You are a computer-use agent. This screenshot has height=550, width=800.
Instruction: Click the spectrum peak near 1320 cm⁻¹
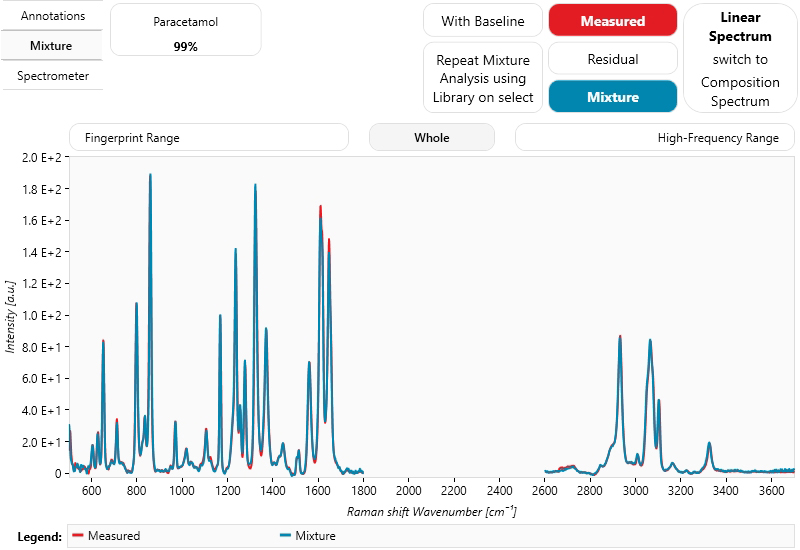click(255, 187)
